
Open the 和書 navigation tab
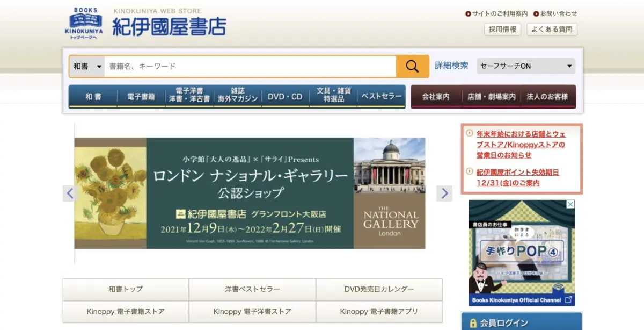tap(93, 97)
